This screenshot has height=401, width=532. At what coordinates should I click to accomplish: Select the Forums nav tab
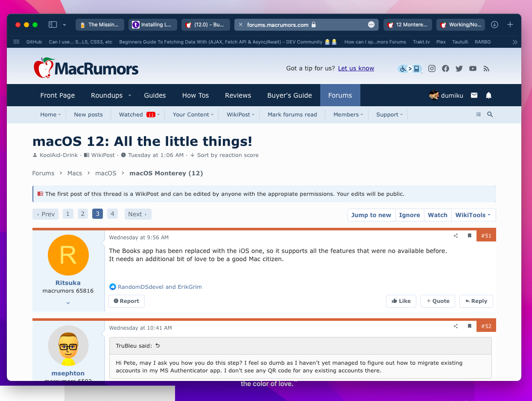340,95
